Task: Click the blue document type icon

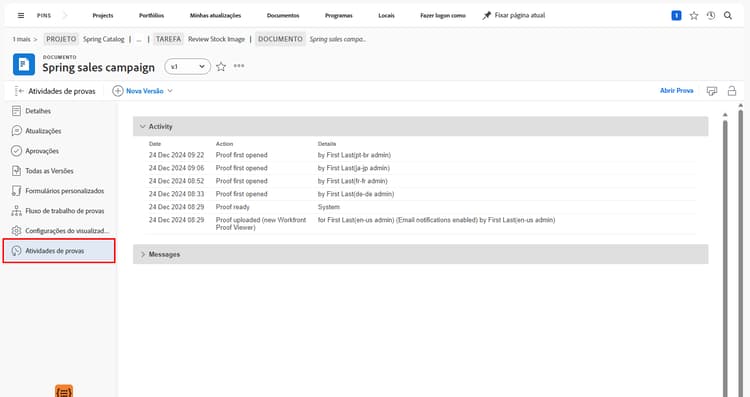Action: [x=24, y=65]
